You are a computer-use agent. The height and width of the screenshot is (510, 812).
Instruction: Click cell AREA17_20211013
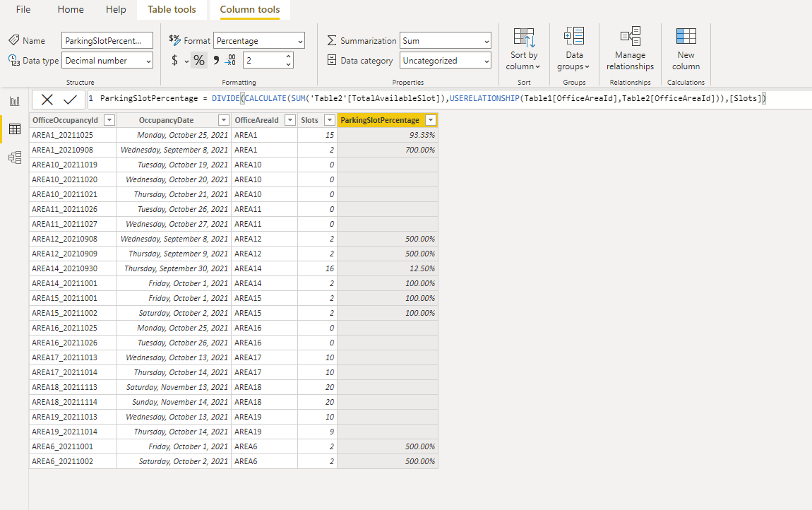click(x=73, y=357)
